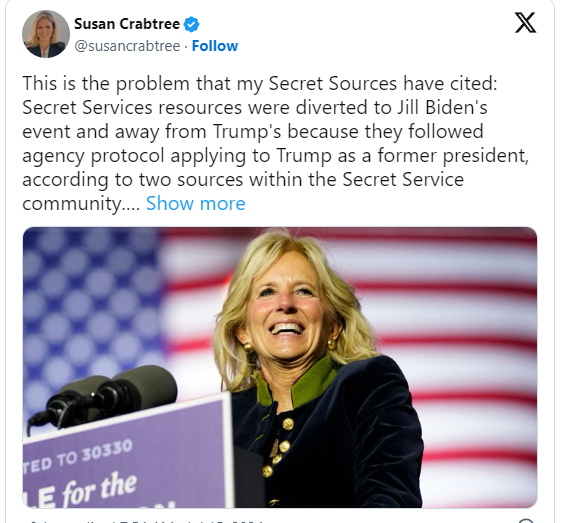The width and height of the screenshot is (564, 523).
Task: Open the attached Jill Biden photo
Action: 280,367
